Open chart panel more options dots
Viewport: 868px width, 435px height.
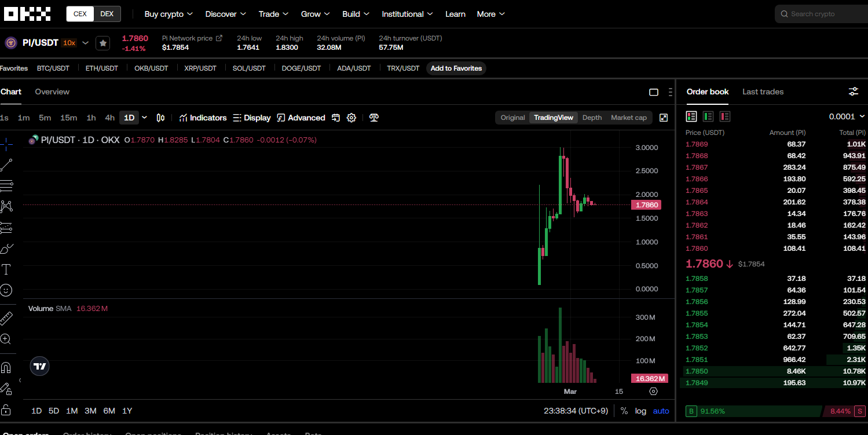(x=670, y=92)
